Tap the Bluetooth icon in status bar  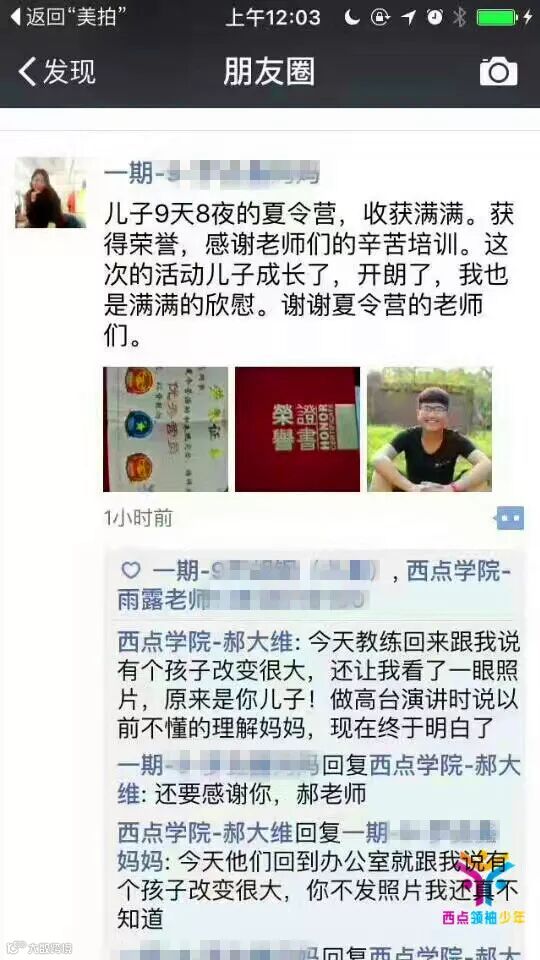460,17
